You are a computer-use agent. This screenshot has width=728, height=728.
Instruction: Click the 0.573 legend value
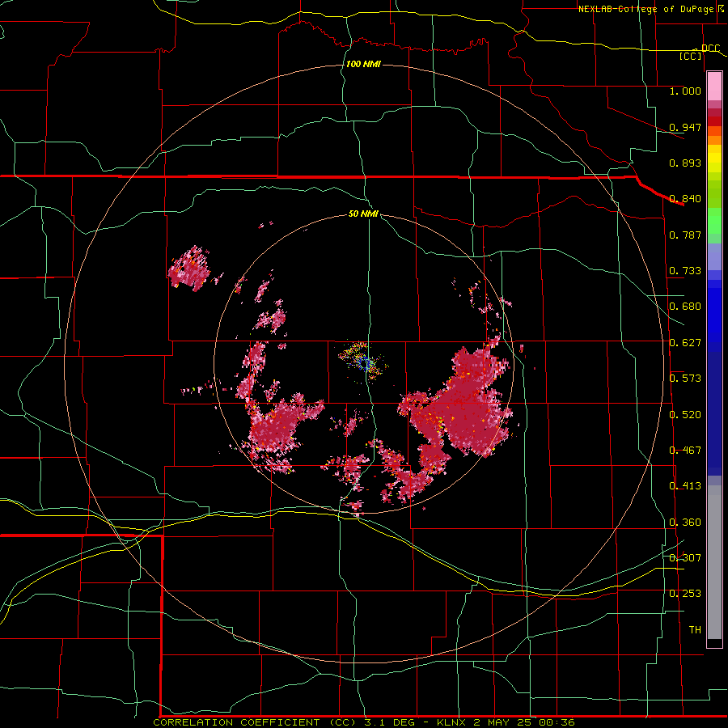click(x=685, y=379)
